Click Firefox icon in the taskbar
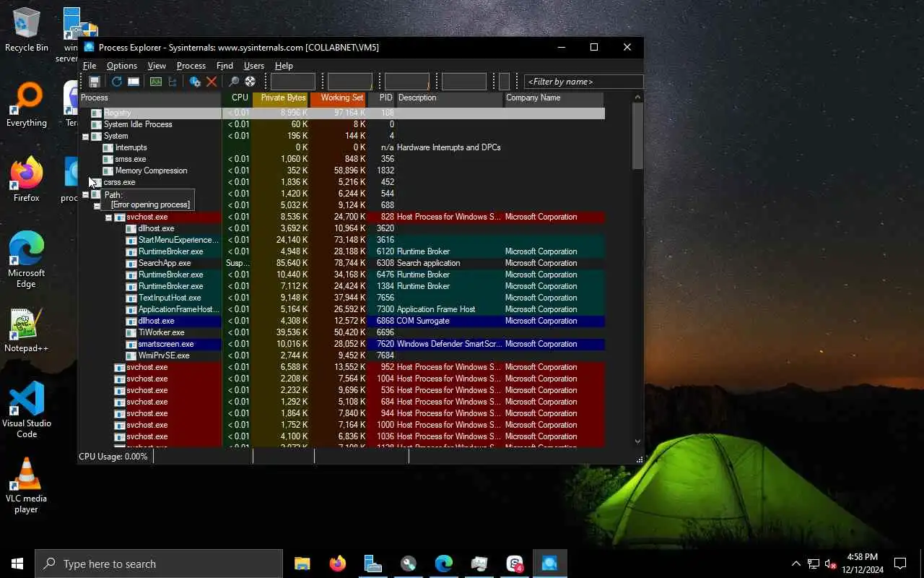Screen dimensions: 924x578 (337, 564)
